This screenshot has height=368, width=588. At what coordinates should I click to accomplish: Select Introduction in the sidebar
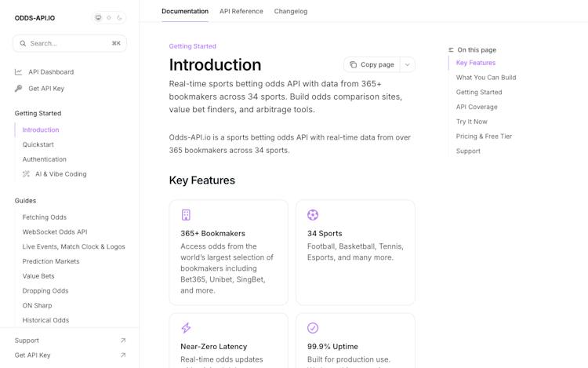(x=41, y=129)
